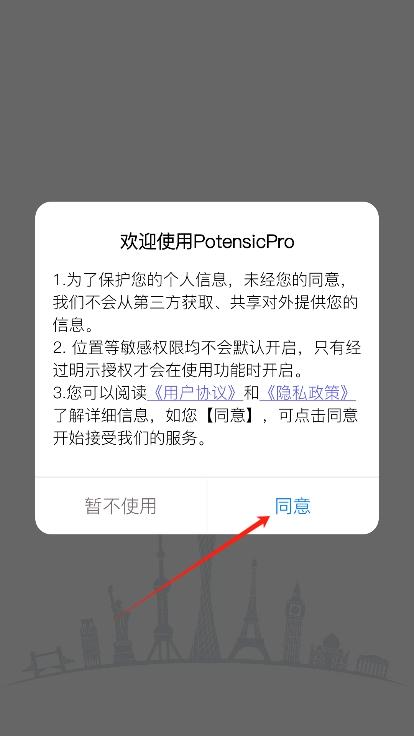Screen dimensions: 414x736
Task: Tap the 暂不使用 decline button
Action: (121, 506)
